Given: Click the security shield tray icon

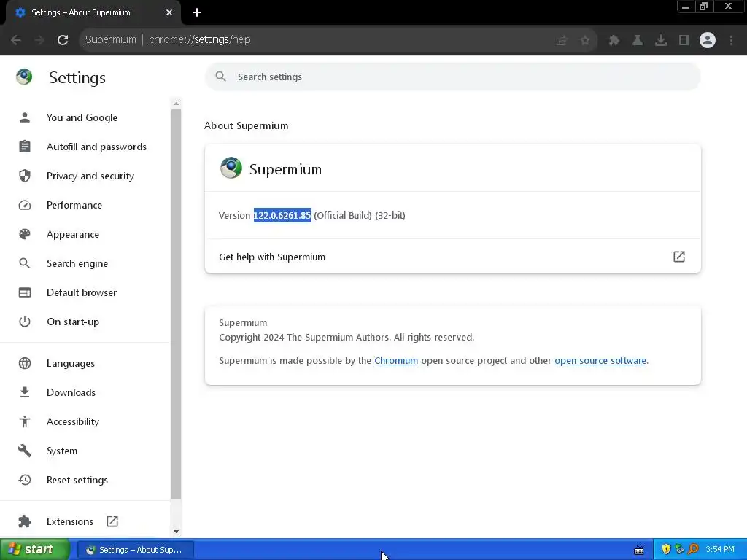Looking at the screenshot, I should [x=666, y=550].
